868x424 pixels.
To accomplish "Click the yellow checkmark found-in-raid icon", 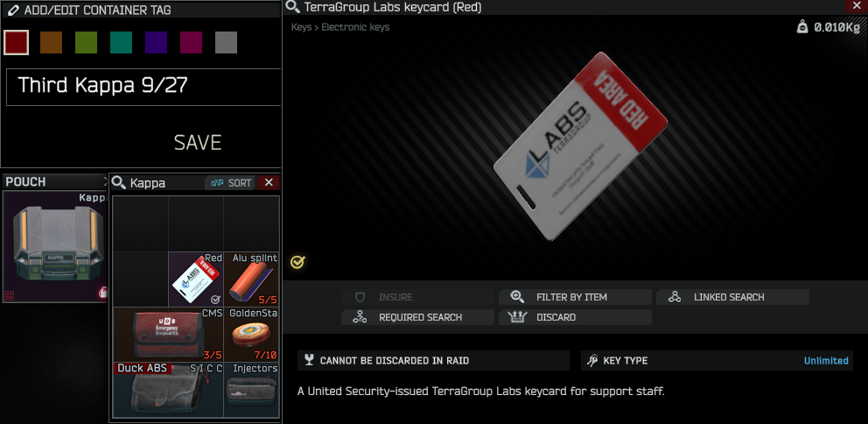I will tap(297, 262).
